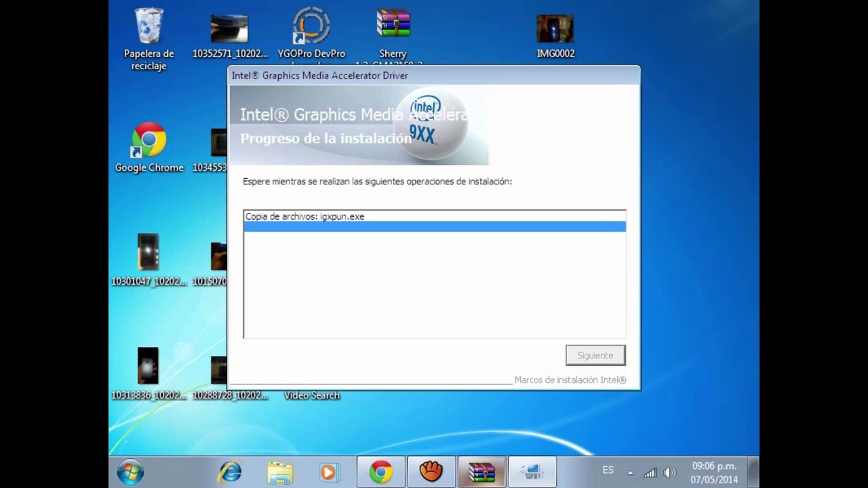Click 'Espere mientras se realizan' instruction text

(377, 182)
